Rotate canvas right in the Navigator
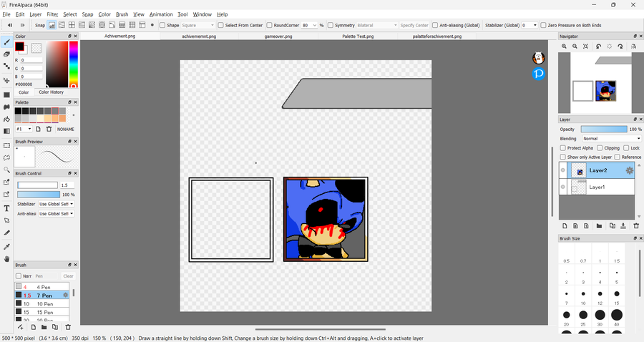644x342 pixels. coord(620,47)
